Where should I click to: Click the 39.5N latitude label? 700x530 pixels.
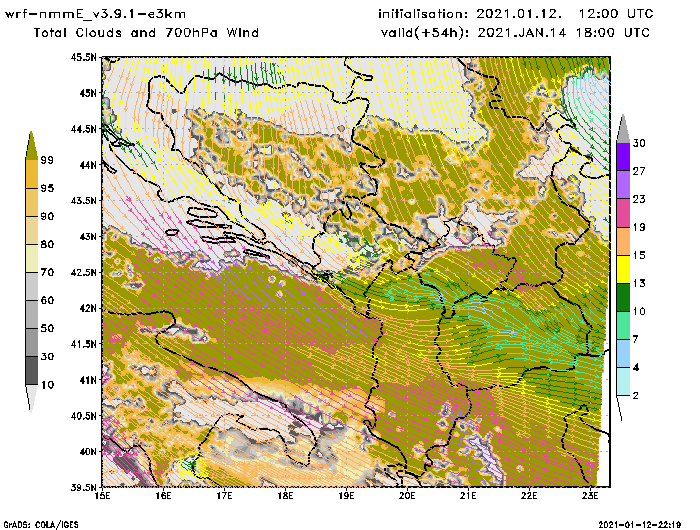click(83, 487)
